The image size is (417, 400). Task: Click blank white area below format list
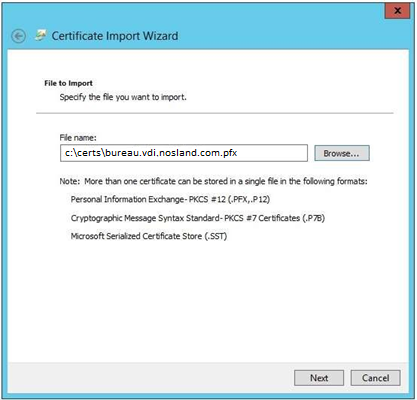click(x=208, y=300)
